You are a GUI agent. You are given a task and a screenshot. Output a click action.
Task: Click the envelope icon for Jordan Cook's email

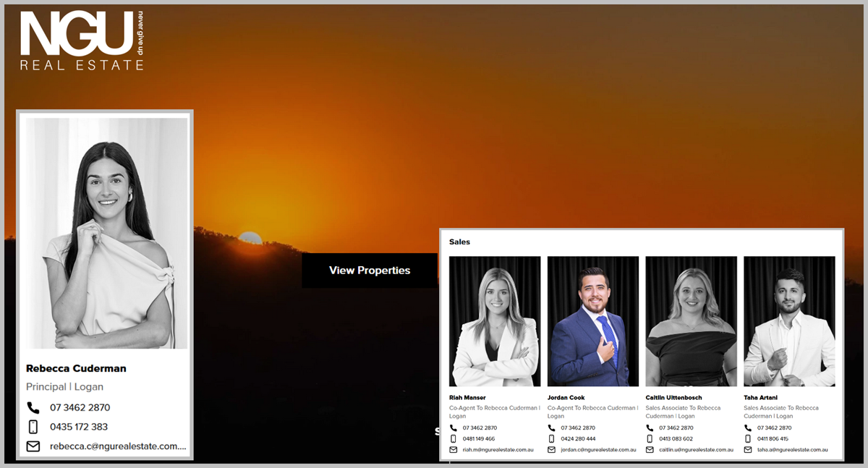pyautogui.click(x=552, y=449)
